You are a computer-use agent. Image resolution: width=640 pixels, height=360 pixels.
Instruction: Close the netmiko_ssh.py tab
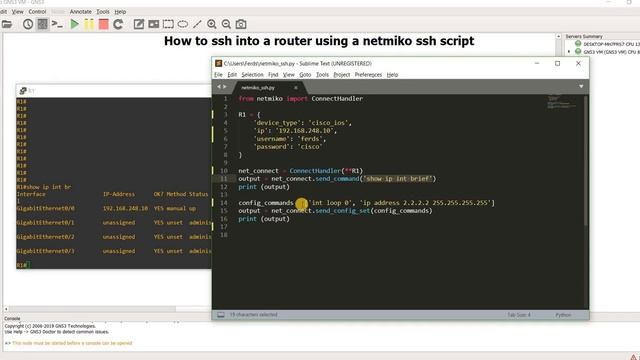(296, 88)
